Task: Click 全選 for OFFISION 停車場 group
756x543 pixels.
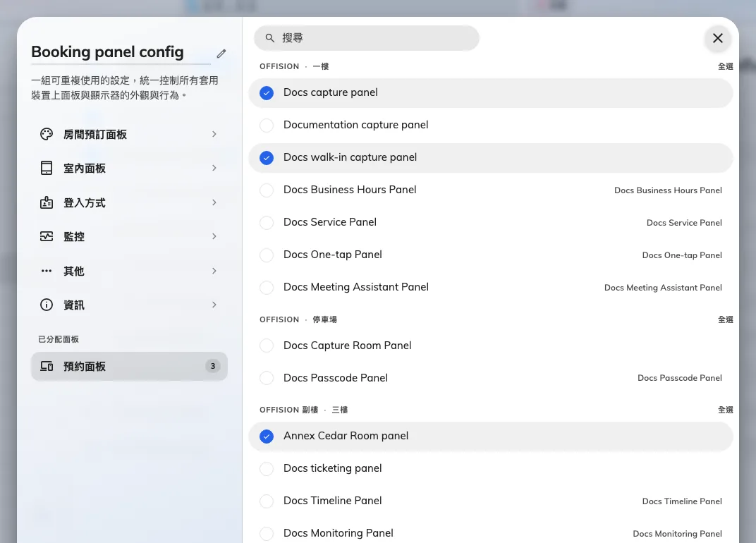Action: (x=725, y=319)
